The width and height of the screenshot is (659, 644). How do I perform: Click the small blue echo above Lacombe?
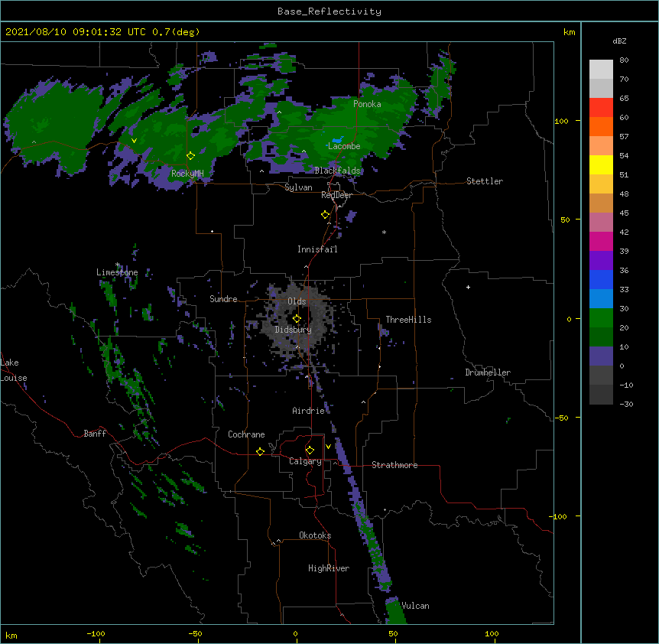click(x=337, y=139)
